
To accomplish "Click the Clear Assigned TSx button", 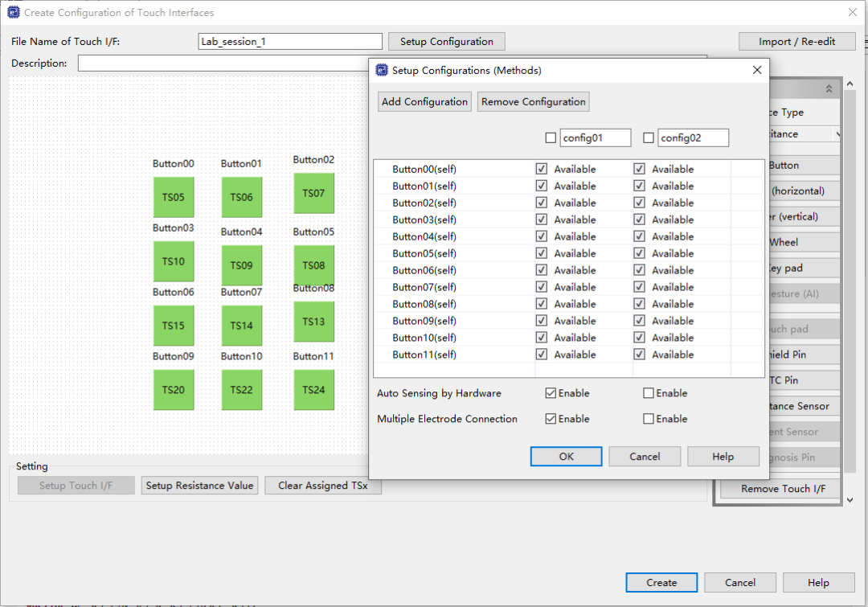I will click(323, 485).
